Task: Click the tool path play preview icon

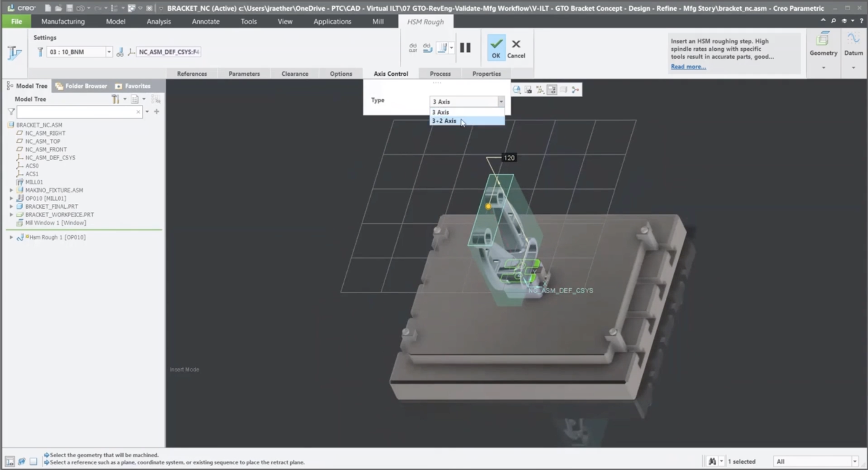Action: pos(428,48)
